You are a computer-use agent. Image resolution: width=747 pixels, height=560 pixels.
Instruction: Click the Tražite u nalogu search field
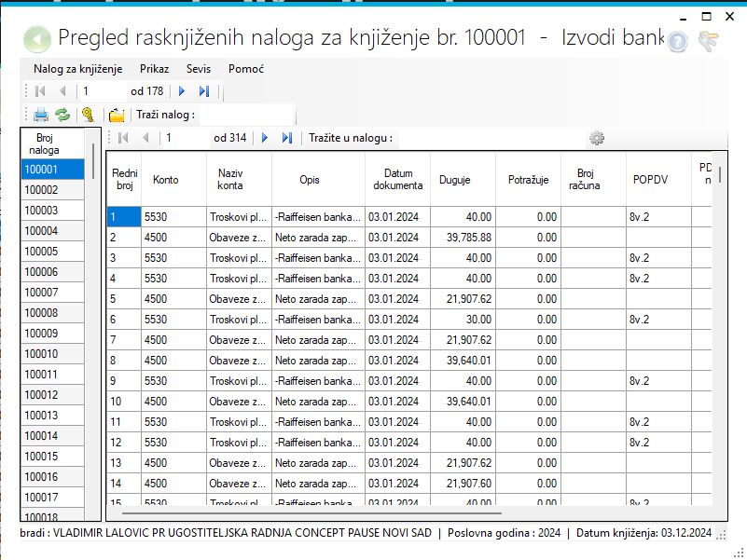[491, 138]
